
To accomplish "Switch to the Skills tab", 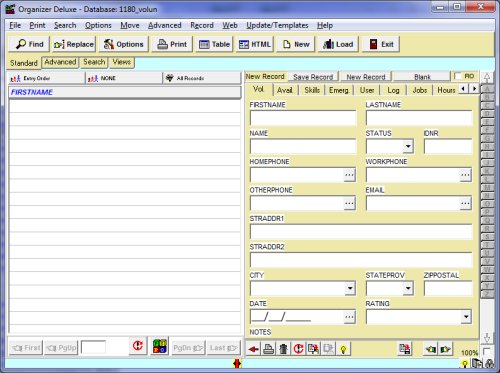I will point(312,90).
